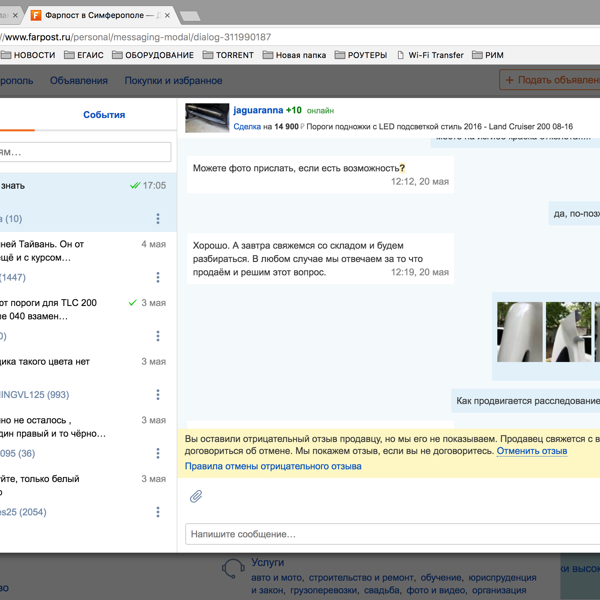Open three-dot menu for the (10) conversation

point(158,218)
